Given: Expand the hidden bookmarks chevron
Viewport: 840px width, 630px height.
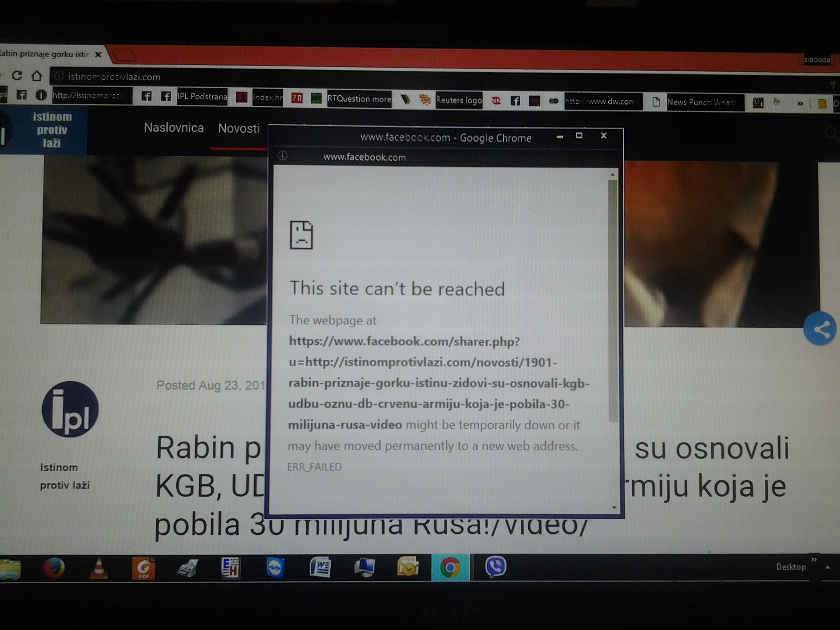Looking at the screenshot, I should click(800, 104).
